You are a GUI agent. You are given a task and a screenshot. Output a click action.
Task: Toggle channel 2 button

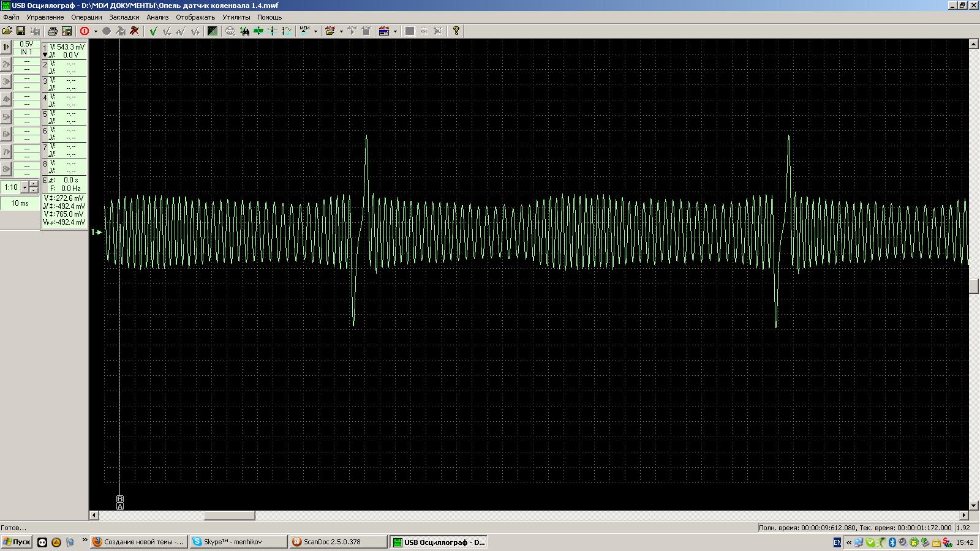click(x=6, y=64)
